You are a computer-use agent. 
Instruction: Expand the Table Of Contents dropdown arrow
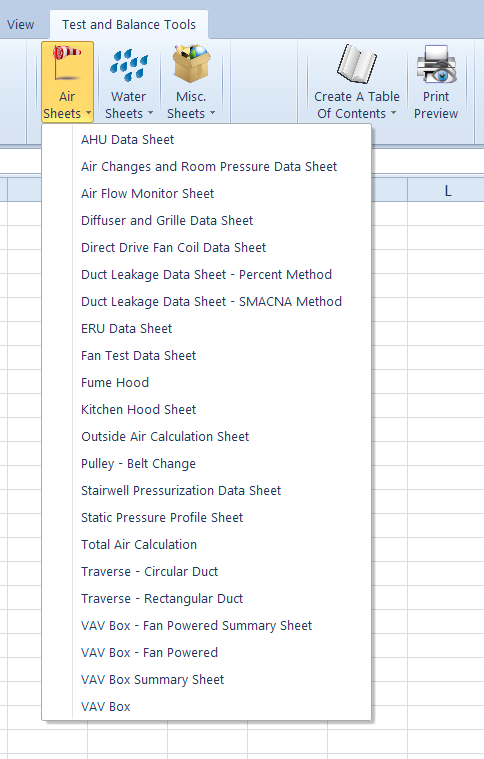tap(393, 113)
